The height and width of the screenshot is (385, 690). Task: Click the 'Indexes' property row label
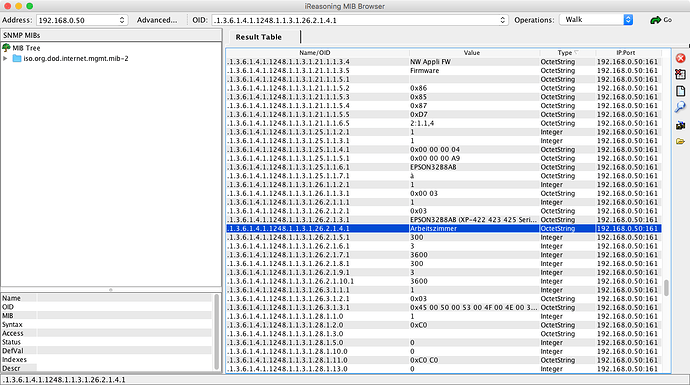[14, 359]
